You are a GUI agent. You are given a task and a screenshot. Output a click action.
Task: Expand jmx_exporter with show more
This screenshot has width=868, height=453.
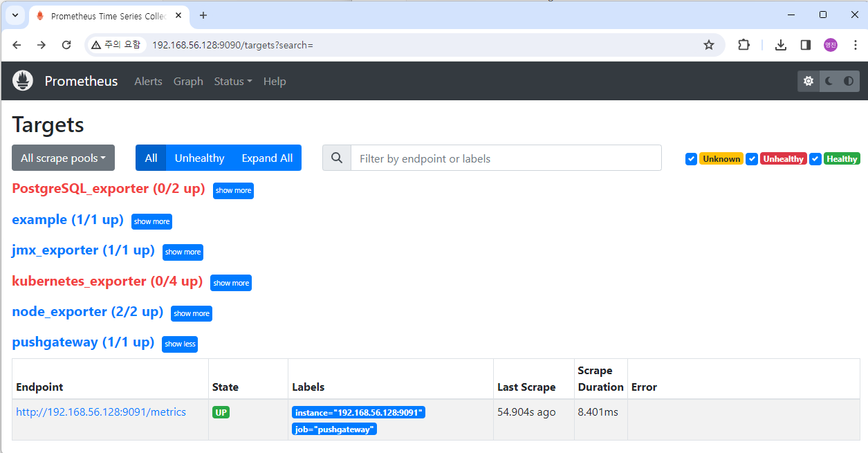183,252
